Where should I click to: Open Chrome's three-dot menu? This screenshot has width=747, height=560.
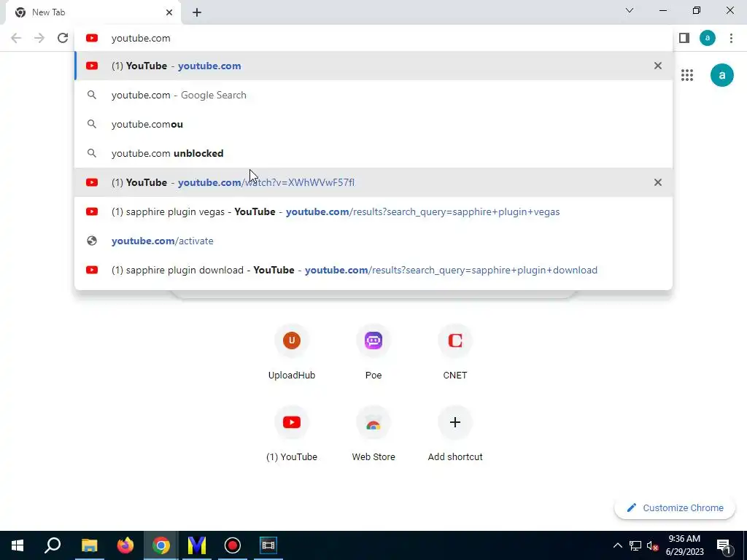(x=731, y=38)
